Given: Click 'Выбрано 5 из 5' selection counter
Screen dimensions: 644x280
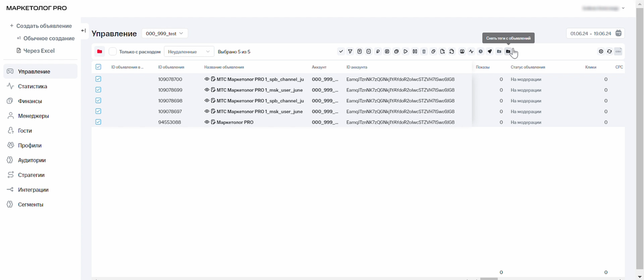Looking at the screenshot, I should pyautogui.click(x=234, y=52).
